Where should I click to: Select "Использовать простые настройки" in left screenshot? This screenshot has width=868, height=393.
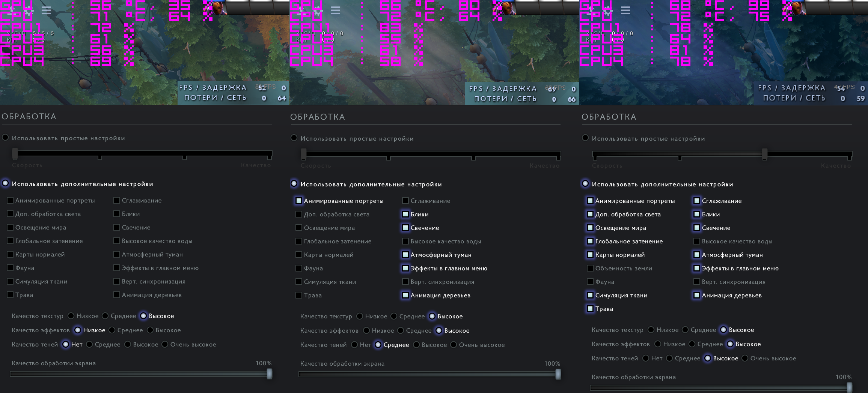(5, 138)
